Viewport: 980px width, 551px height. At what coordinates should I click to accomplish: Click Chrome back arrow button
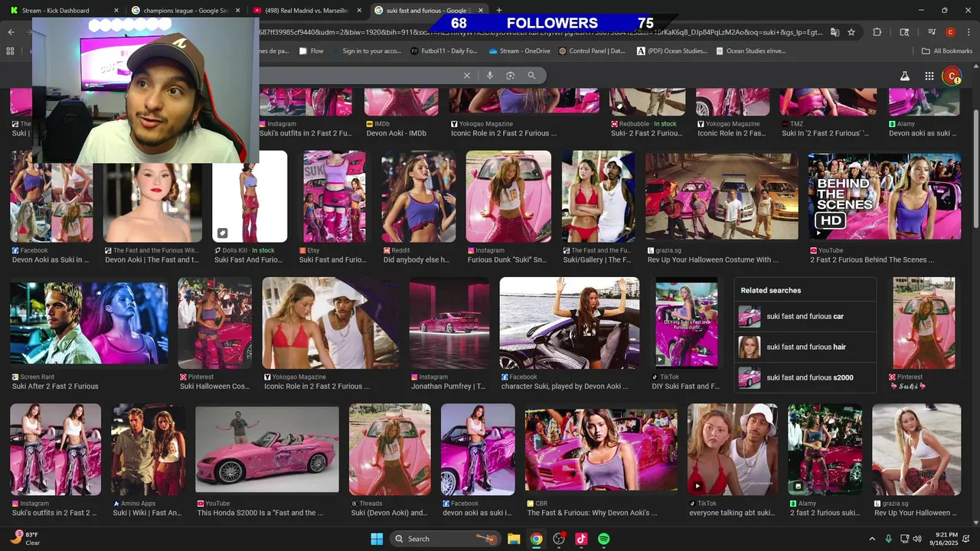pos(11,32)
